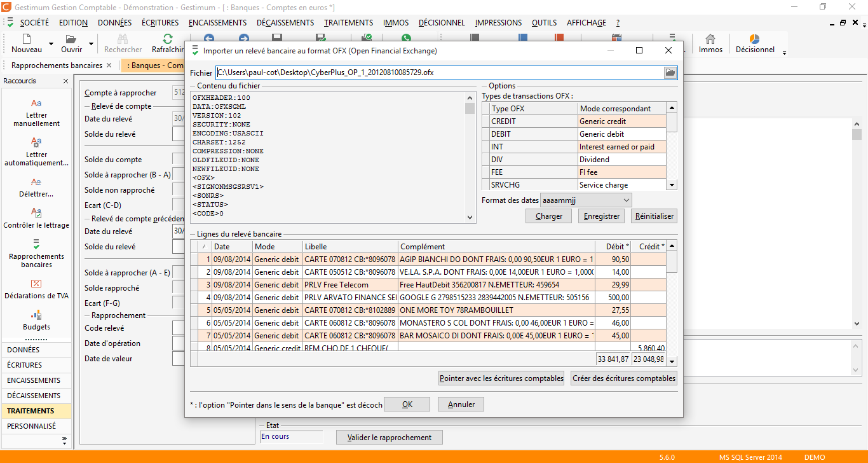Click the Annuler button
This screenshot has height=463, width=868.
(x=461, y=404)
